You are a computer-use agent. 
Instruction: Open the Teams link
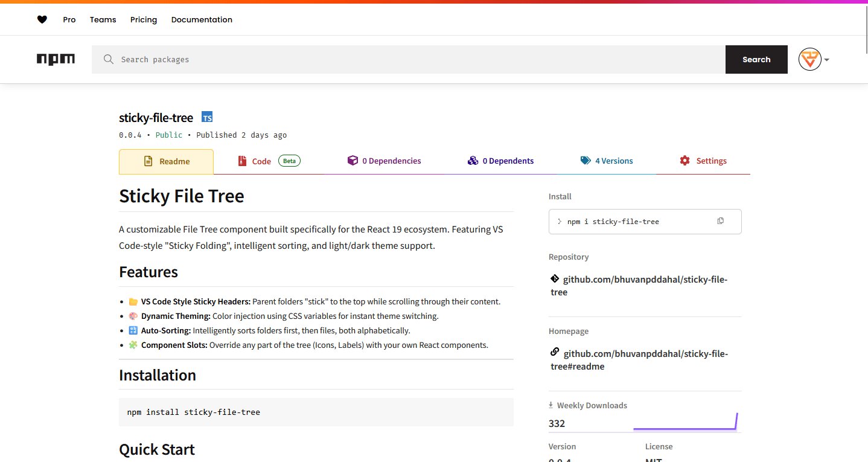tap(103, 19)
